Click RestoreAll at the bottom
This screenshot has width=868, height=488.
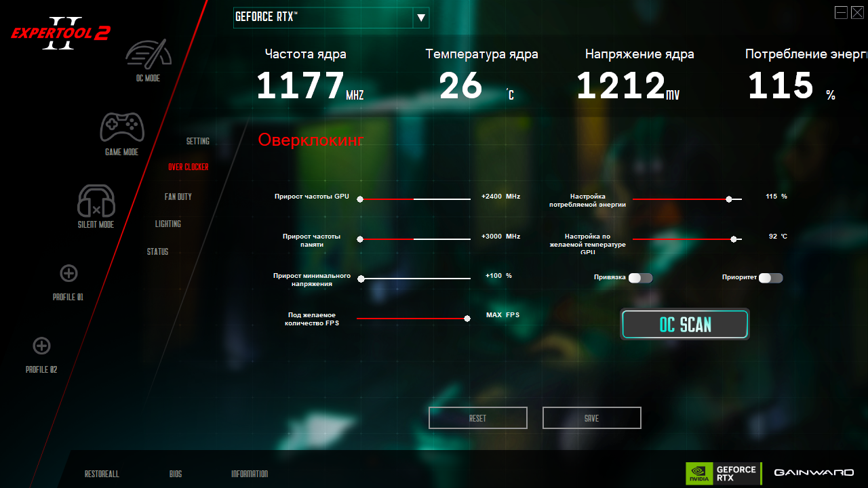pos(102,474)
